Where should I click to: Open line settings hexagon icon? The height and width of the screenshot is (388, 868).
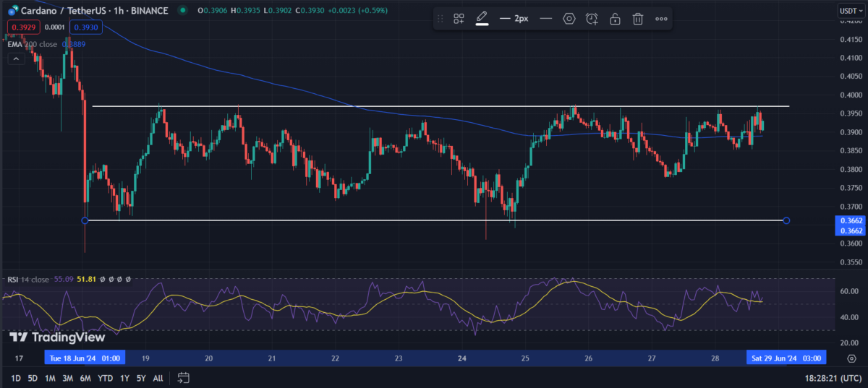point(569,19)
